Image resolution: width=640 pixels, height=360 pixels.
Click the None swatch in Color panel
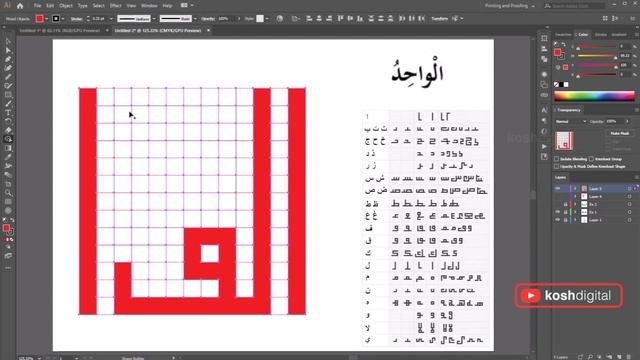click(556, 84)
